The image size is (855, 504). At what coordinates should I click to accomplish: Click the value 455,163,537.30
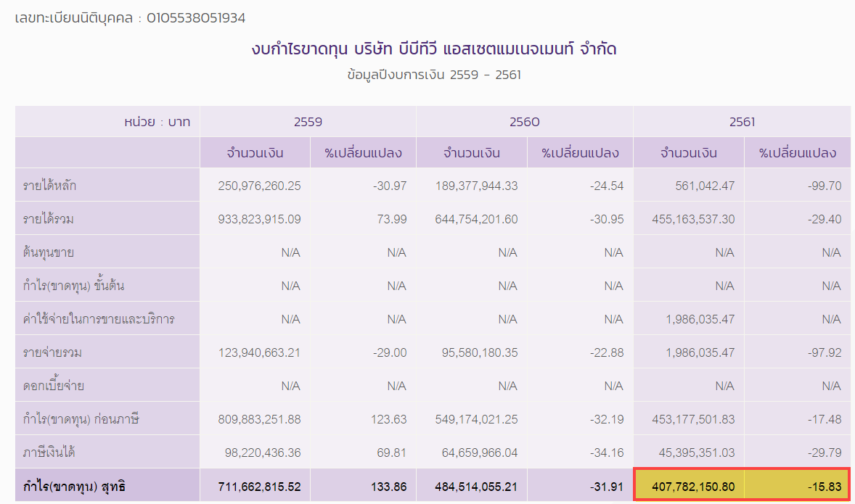[694, 219]
